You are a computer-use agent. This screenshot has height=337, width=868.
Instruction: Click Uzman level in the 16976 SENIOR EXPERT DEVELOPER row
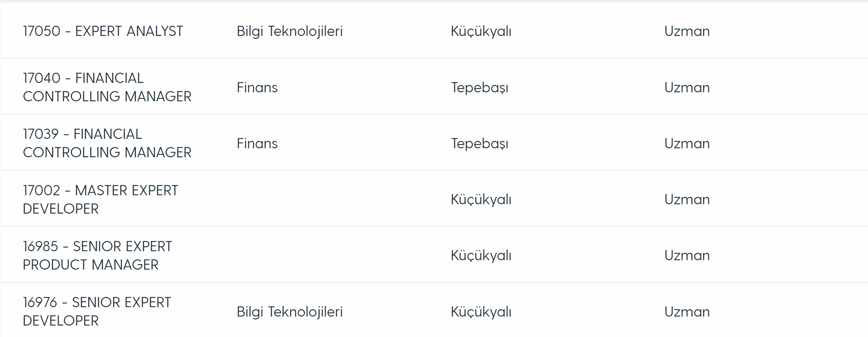(687, 312)
